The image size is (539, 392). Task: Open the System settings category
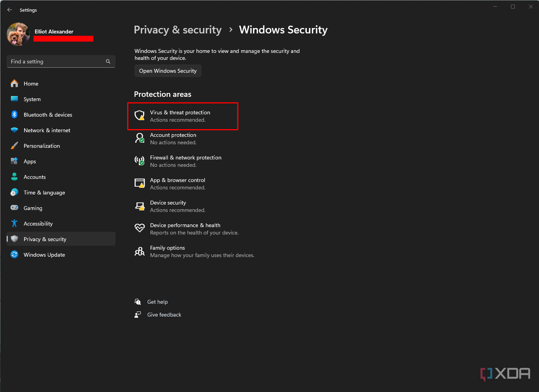click(61, 99)
